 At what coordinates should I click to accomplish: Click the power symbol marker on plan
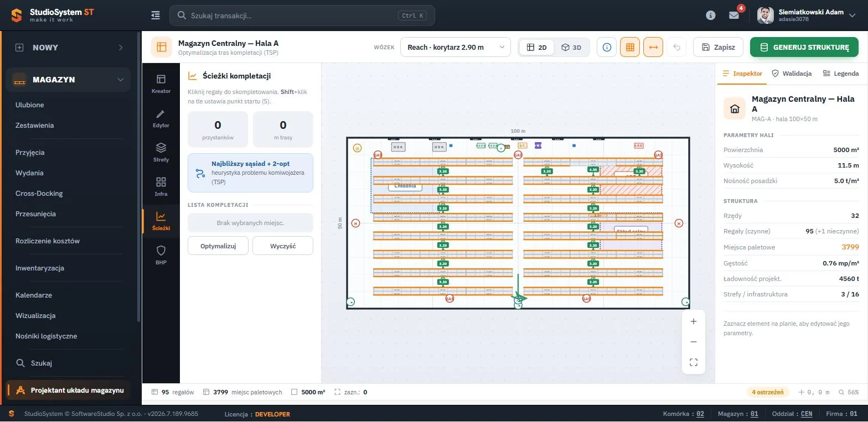coord(357,148)
